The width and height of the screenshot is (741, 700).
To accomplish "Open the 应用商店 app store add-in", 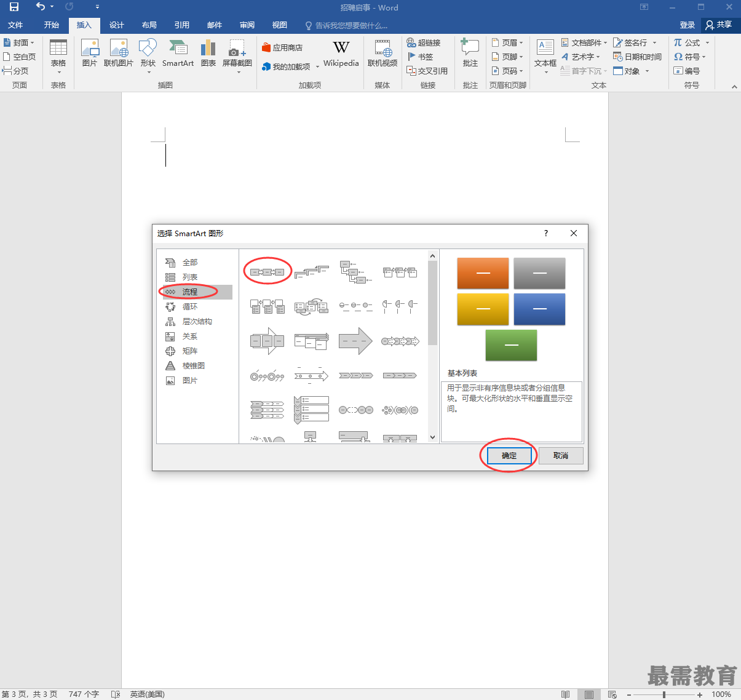I will click(x=282, y=47).
